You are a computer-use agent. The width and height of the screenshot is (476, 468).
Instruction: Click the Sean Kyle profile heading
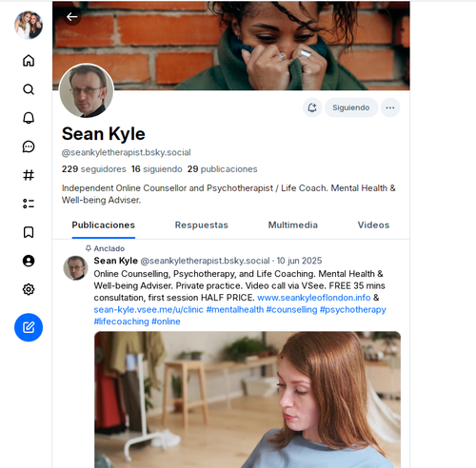pos(104,134)
